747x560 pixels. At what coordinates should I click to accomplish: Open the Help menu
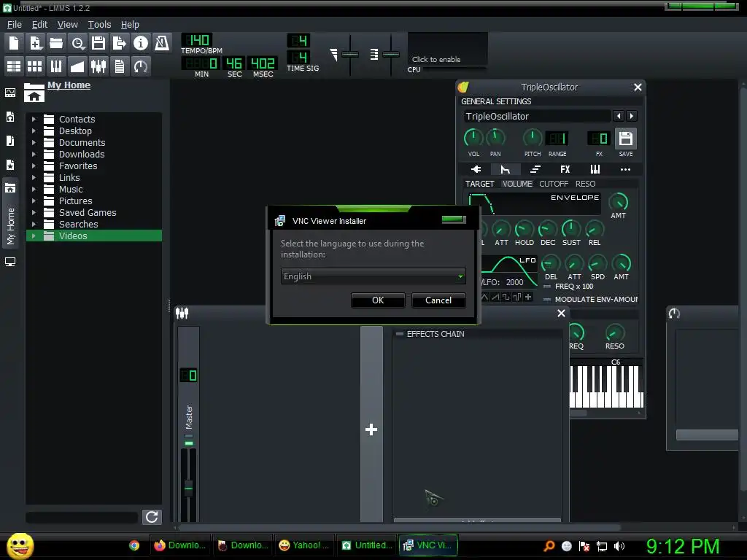coord(130,24)
